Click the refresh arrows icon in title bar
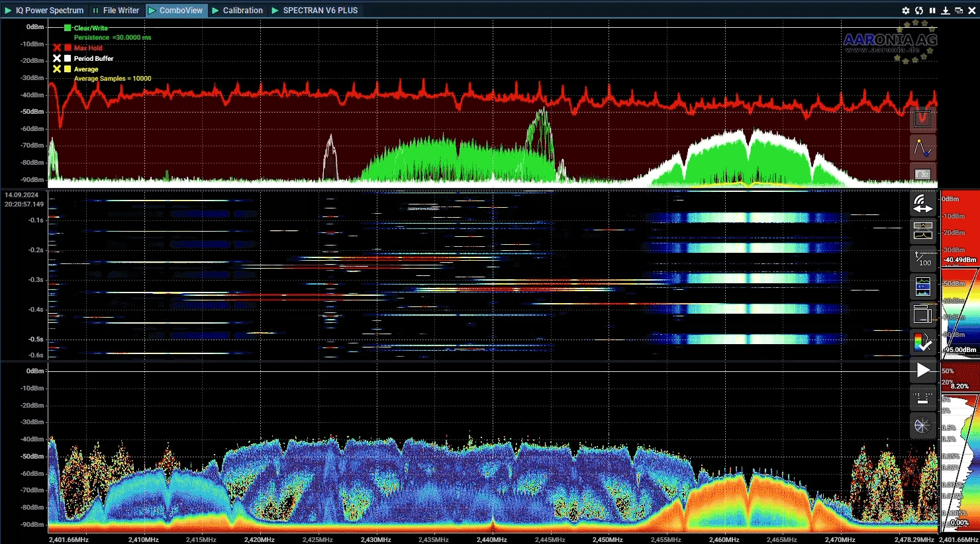980x544 pixels. 918,11
